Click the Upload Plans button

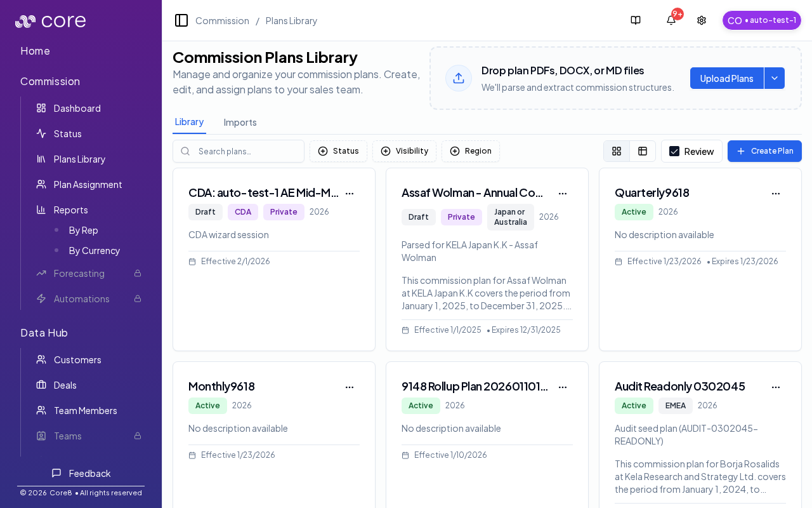click(726, 78)
